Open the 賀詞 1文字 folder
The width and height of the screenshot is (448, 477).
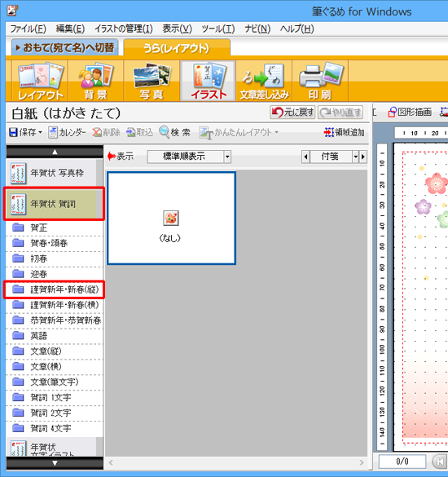pos(54,398)
